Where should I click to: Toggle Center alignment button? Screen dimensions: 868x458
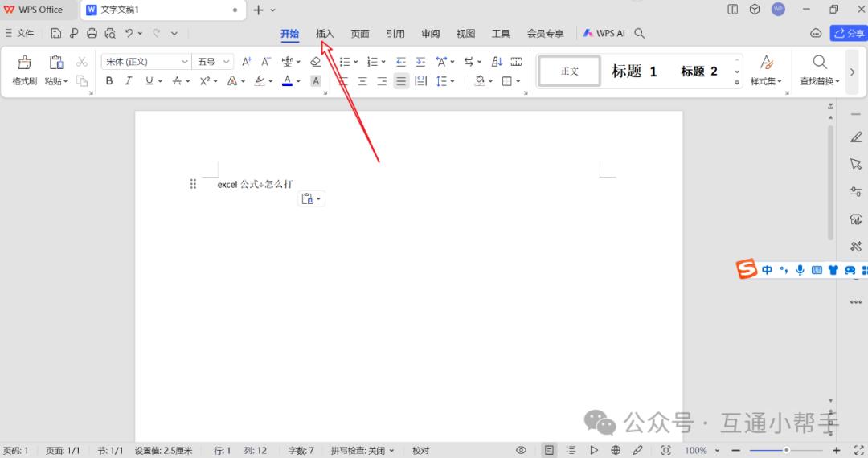[x=362, y=81]
